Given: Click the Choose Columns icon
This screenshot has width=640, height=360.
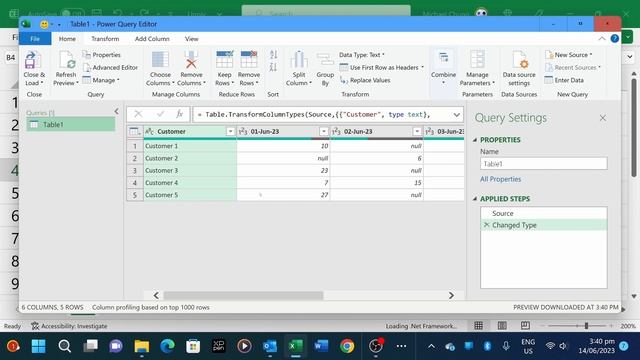Looking at the screenshot, I should click(160, 60).
